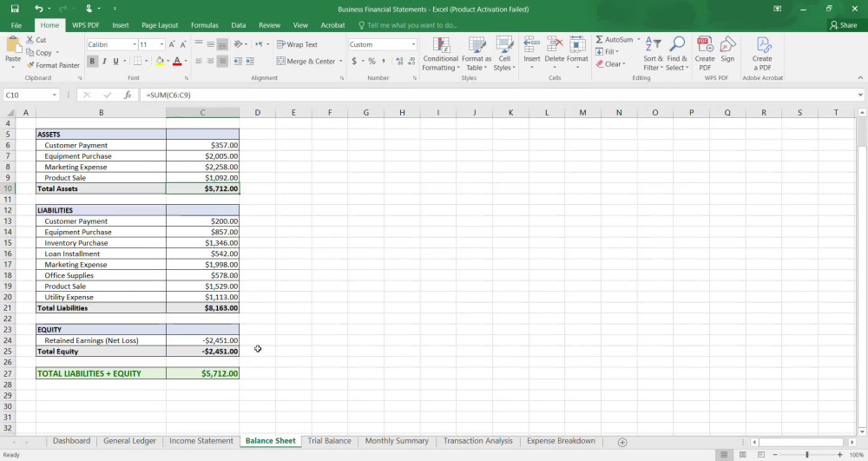Toggle Middle Align vertical alignment

[210, 44]
